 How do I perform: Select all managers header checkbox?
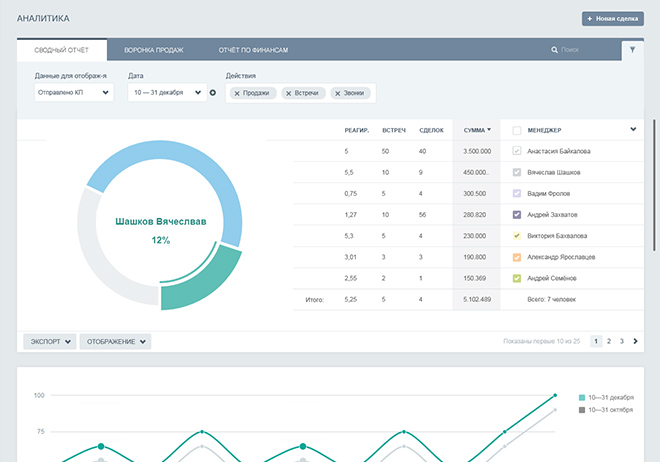[516, 130]
